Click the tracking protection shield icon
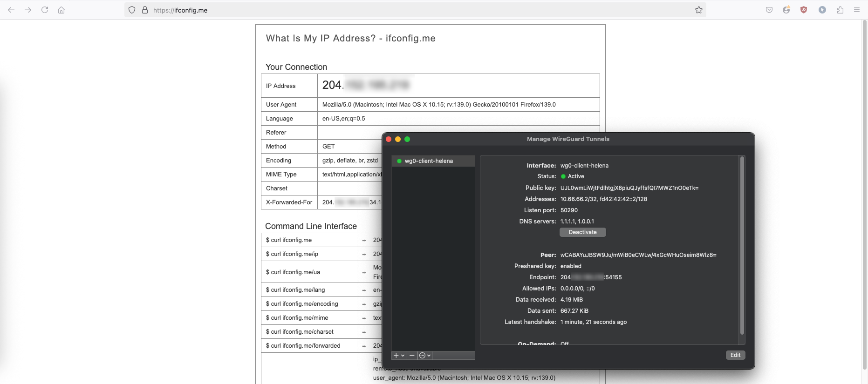Viewport: 868px width, 384px height. pyautogui.click(x=132, y=10)
